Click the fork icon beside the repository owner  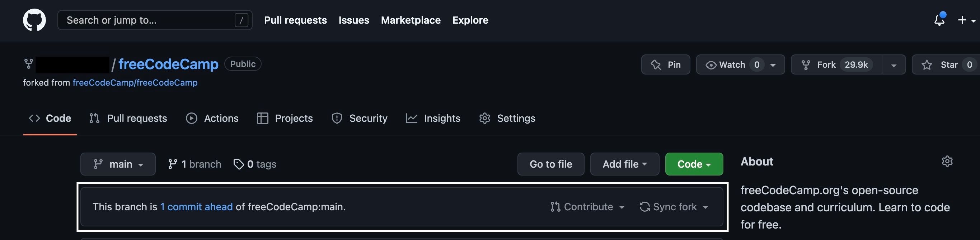tap(29, 64)
